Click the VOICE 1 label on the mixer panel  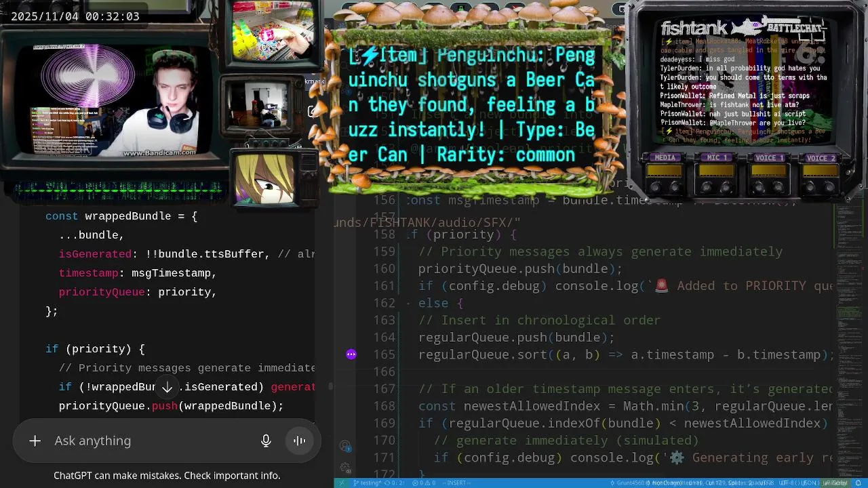pos(770,158)
